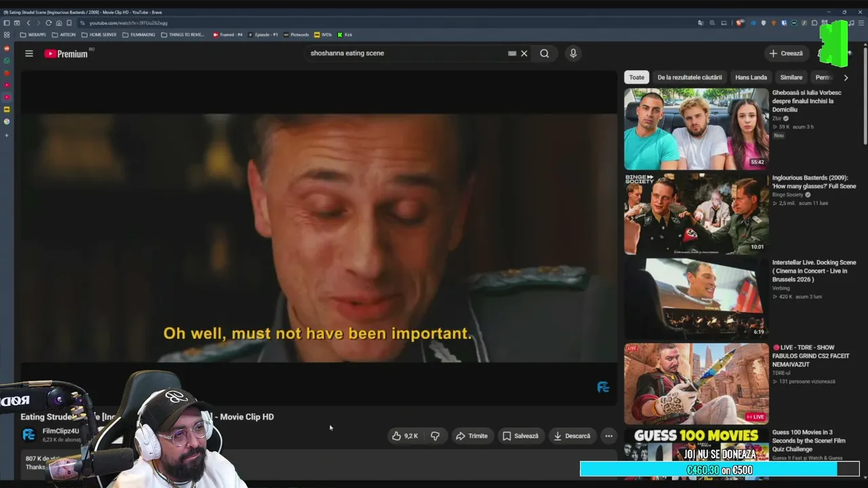Select the Similare chip
This screenshot has height=488, width=868.
(791, 77)
